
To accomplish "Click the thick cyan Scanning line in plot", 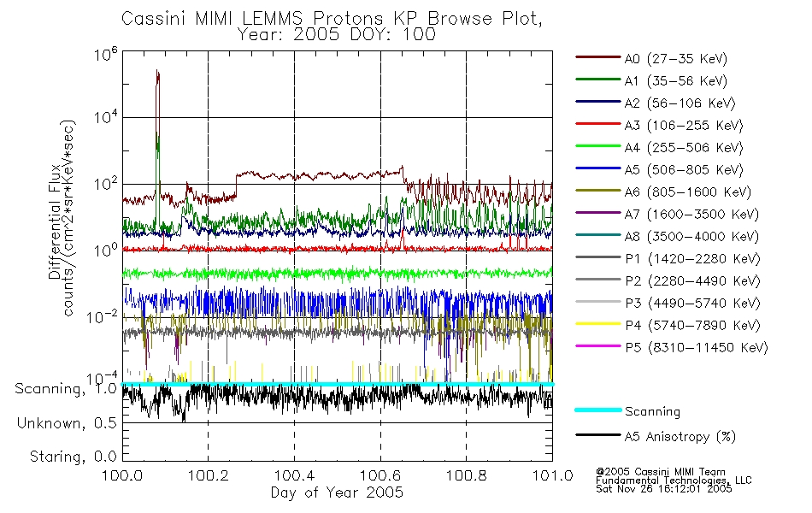I will pos(338,385).
